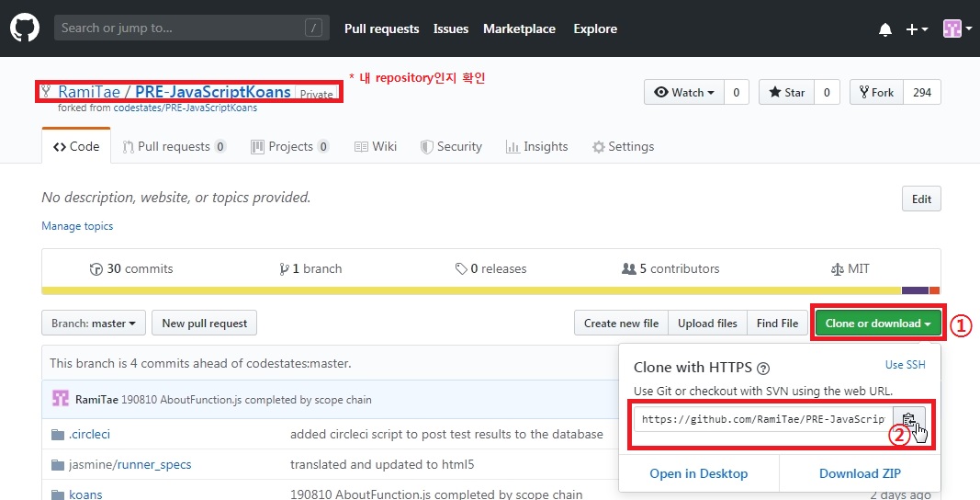Select the HTTPS clone URL field

pos(763,419)
